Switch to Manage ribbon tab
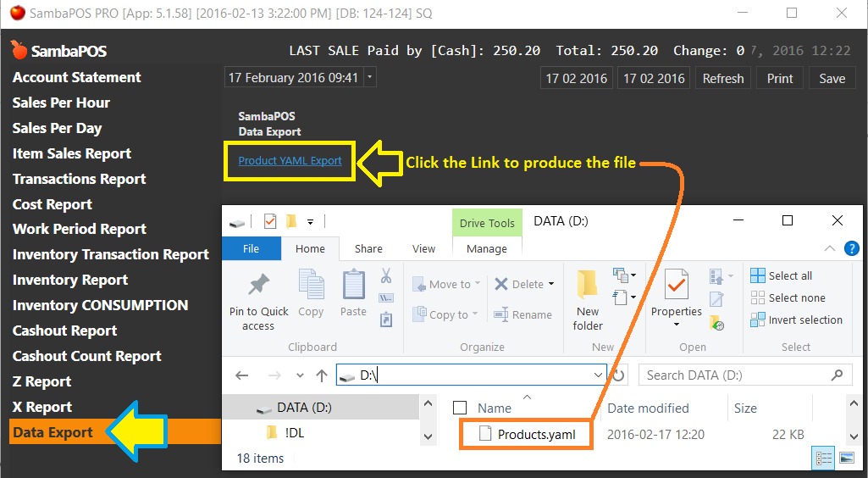 [487, 248]
